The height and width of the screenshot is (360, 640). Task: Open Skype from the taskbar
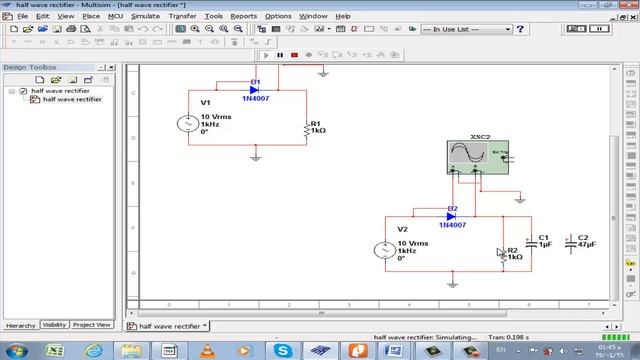pyautogui.click(x=283, y=351)
